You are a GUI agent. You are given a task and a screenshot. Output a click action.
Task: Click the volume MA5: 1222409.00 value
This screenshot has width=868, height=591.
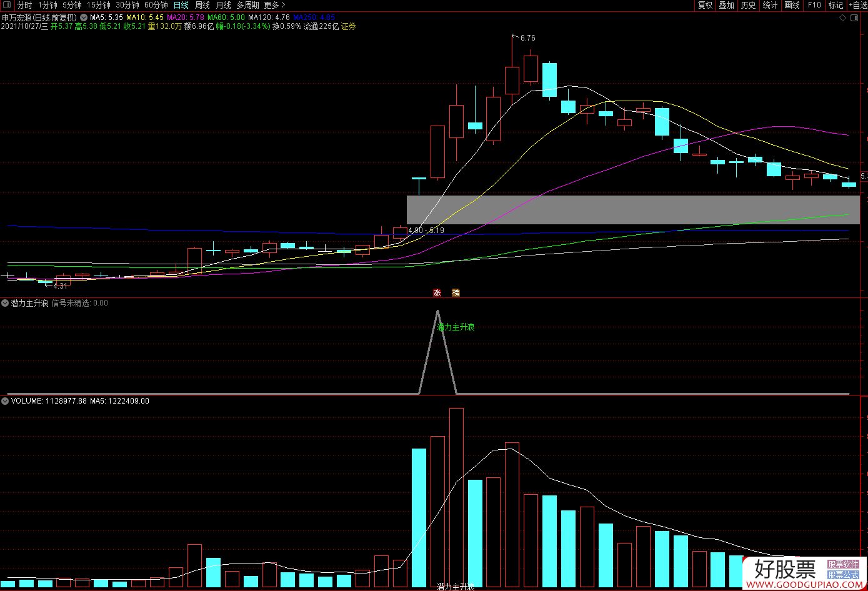[x=120, y=401]
